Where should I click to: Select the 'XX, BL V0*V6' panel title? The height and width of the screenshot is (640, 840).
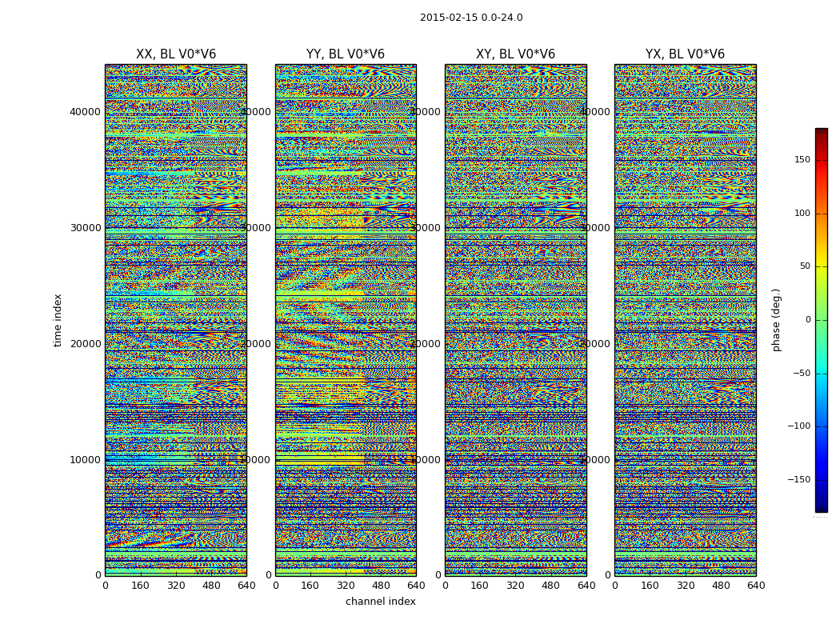[x=176, y=54]
